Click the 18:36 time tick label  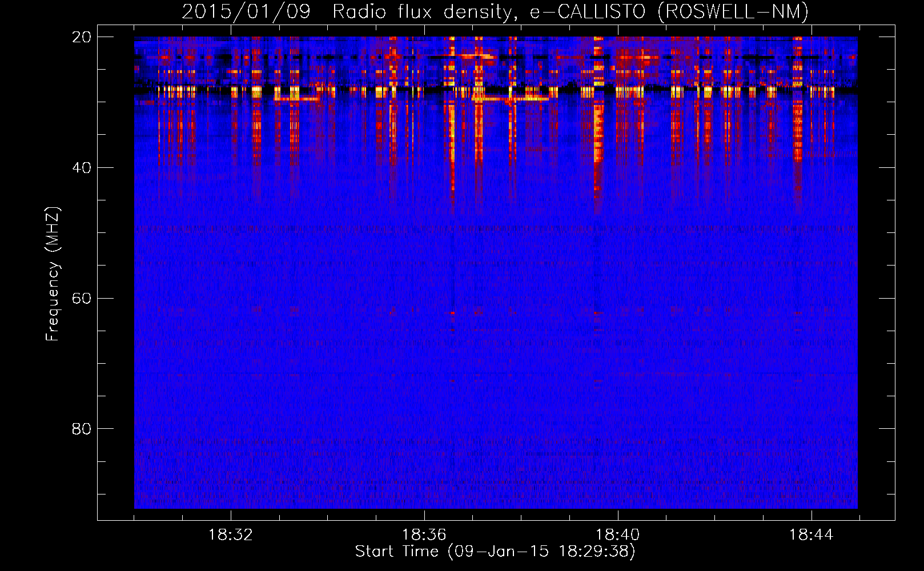click(x=424, y=535)
